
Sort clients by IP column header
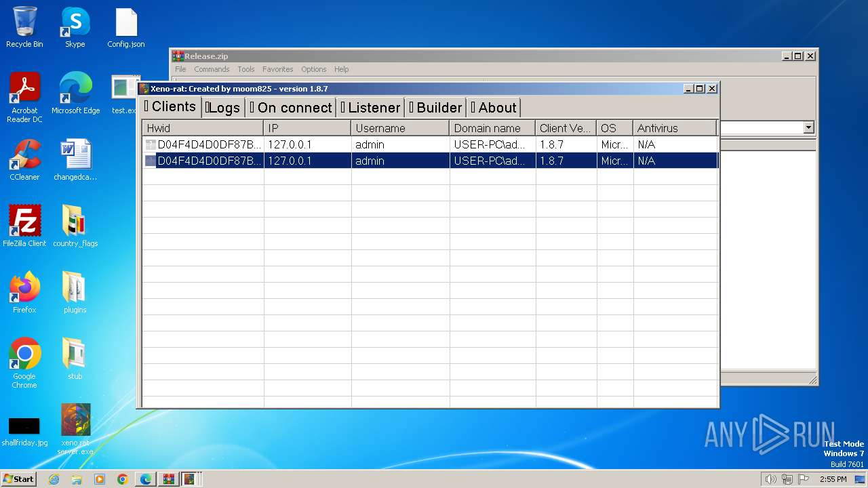(307, 128)
